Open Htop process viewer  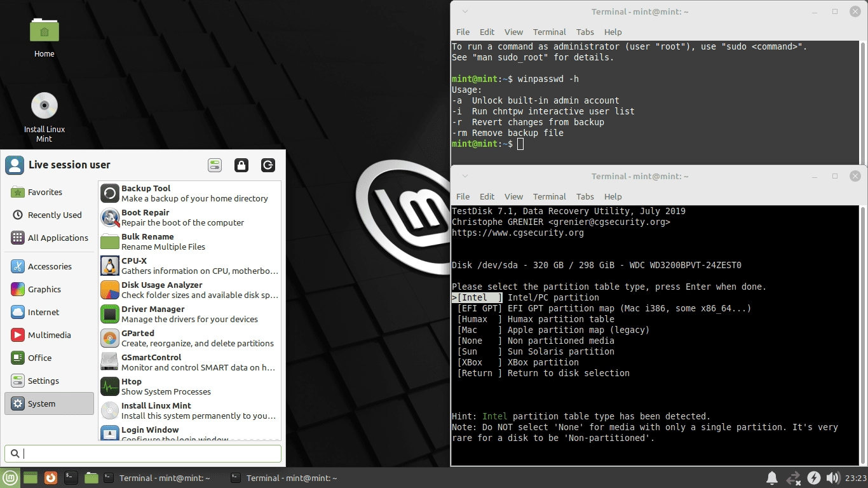pos(189,386)
